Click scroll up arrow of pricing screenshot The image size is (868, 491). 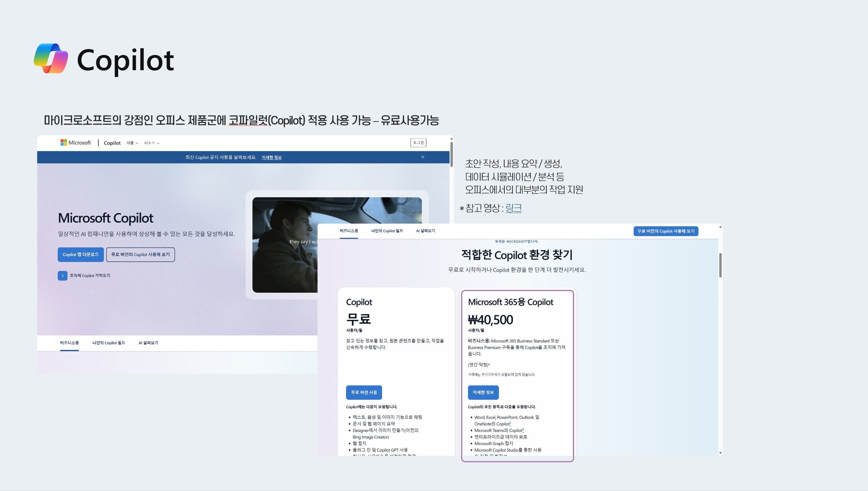tap(720, 227)
